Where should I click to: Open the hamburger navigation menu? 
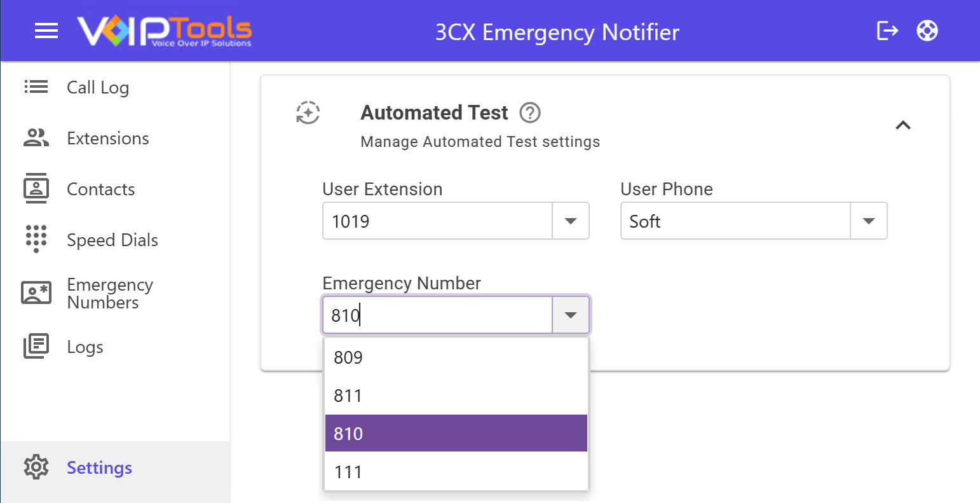[x=46, y=31]
